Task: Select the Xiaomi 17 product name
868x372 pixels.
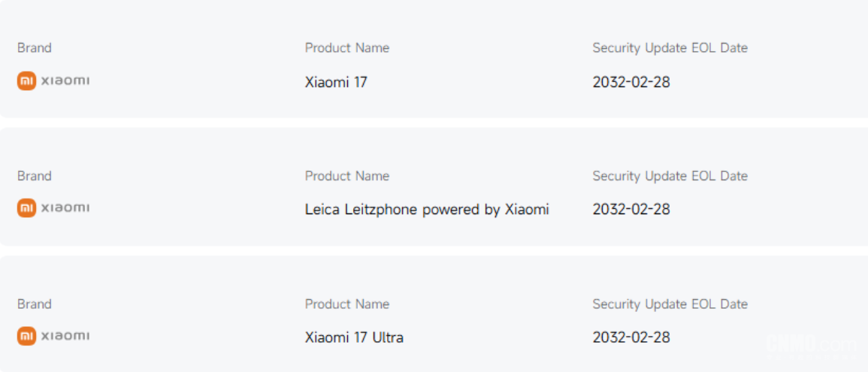Action: tap(336, 82)
